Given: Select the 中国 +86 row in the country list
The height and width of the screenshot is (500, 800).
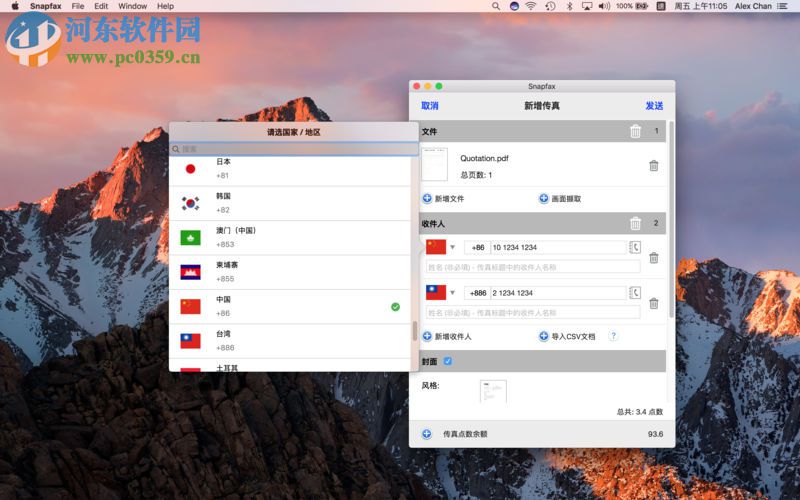Looking at the screenshot, I should (290, 307).
